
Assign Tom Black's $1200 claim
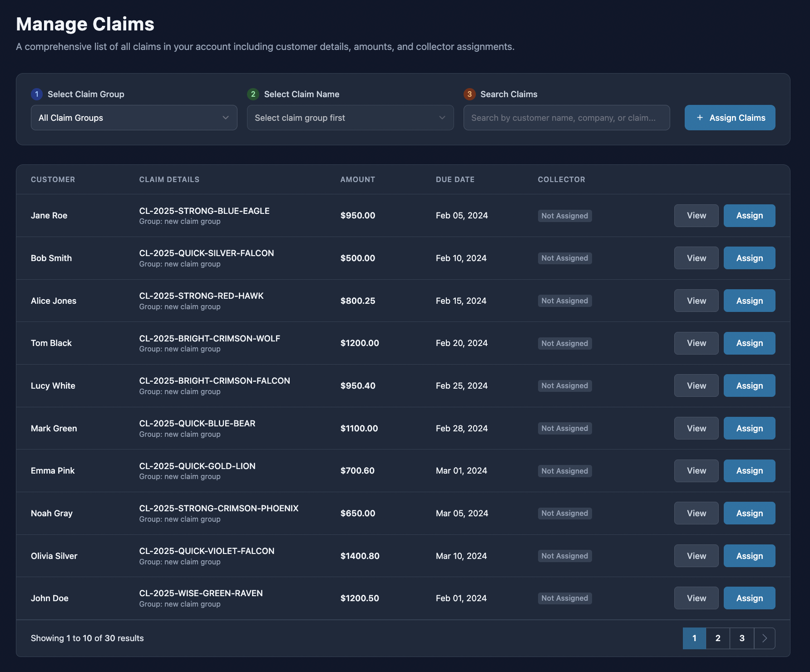pos(749,343)
